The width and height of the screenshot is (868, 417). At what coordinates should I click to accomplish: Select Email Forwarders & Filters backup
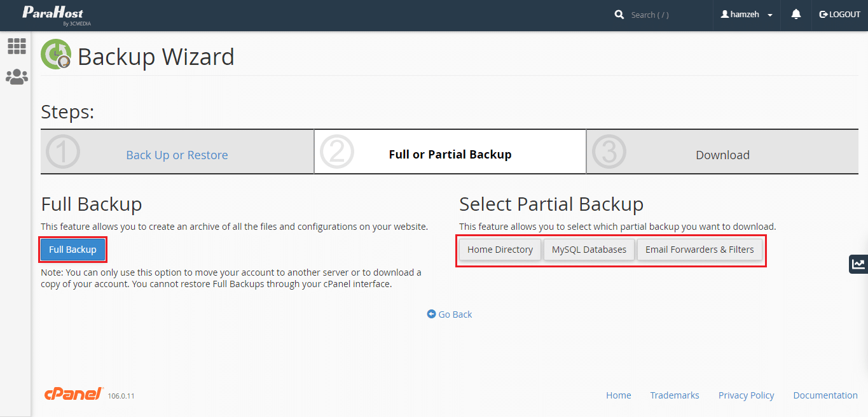pos(699,250)
